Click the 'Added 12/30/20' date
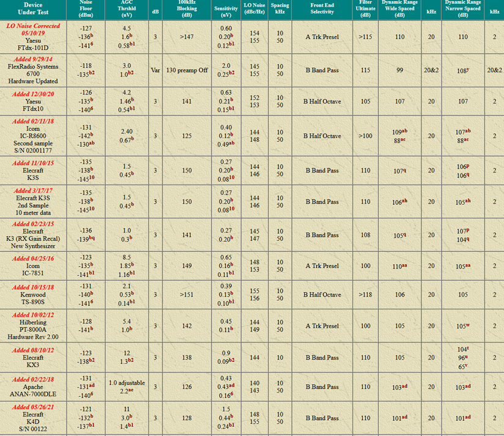Image resolution: width=504 pixels, height=436 pixels. (x=33, y=94)
